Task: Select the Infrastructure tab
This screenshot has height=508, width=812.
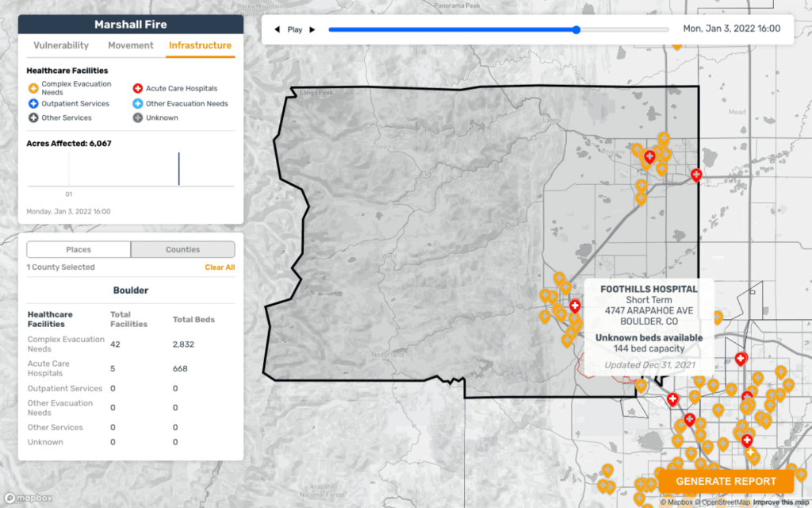Action: (x=200, y=45)
